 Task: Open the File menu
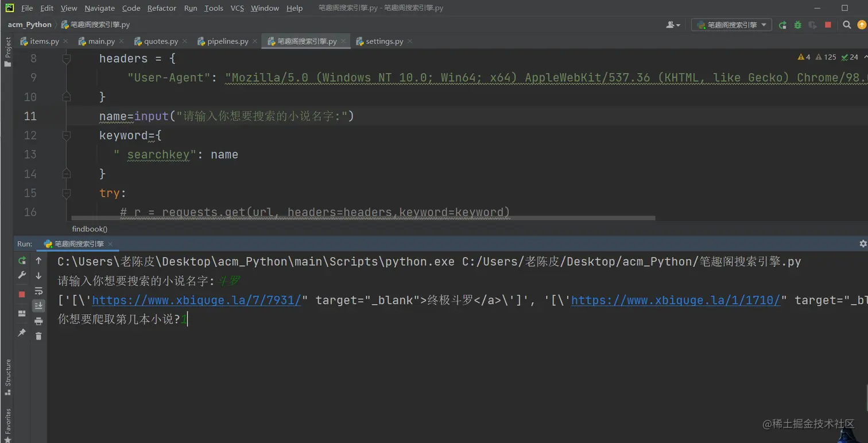click(x=27, y=8)
